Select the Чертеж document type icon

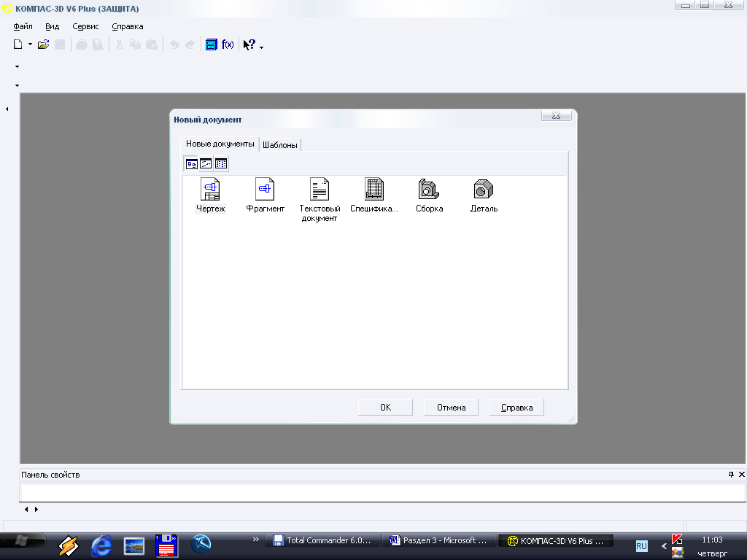tap(210, 190)
